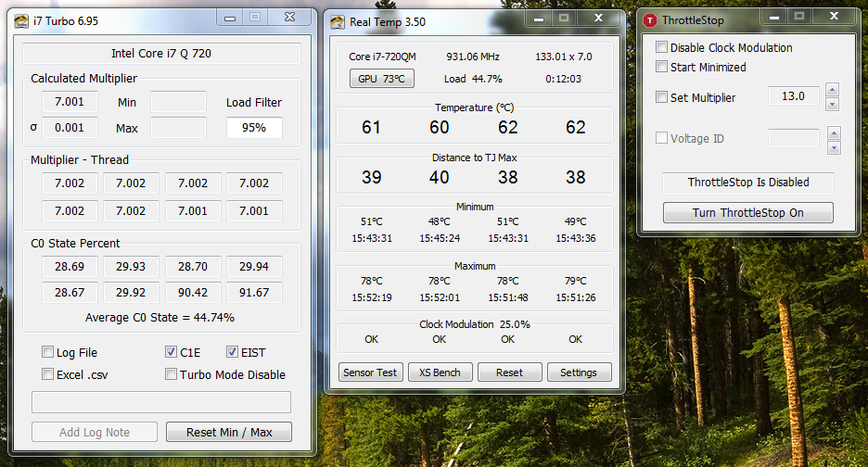This screenshot has height=467, width=868.
Task: Click the 133.01 x 7.0 reading
Action: (564, 57)
